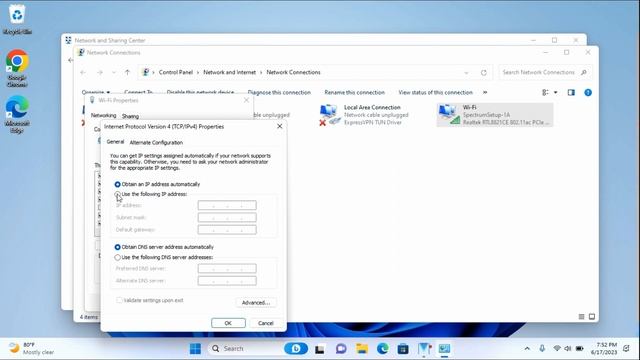640x360 pixels.
Task: Open the Google Chrome desktop shortcut
Action: (x=17, y=68)
